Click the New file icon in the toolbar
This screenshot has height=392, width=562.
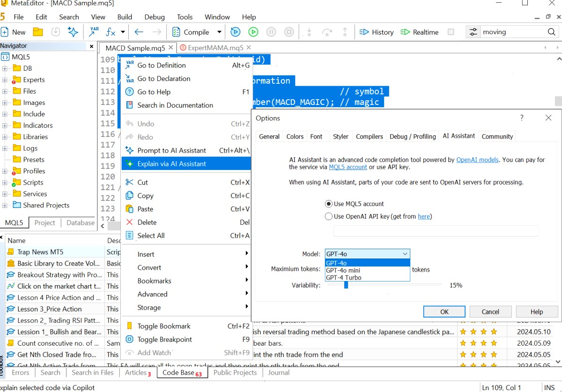5,32
